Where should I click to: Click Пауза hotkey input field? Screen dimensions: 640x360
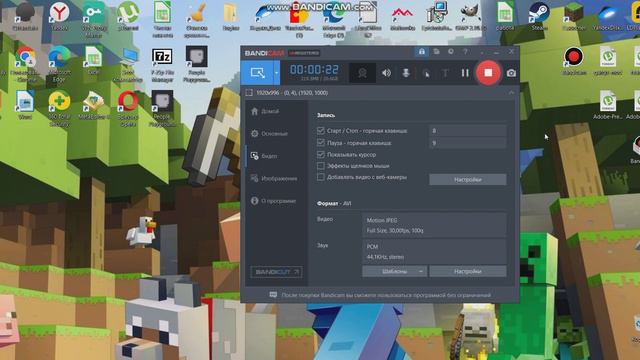tap(468, 143)
